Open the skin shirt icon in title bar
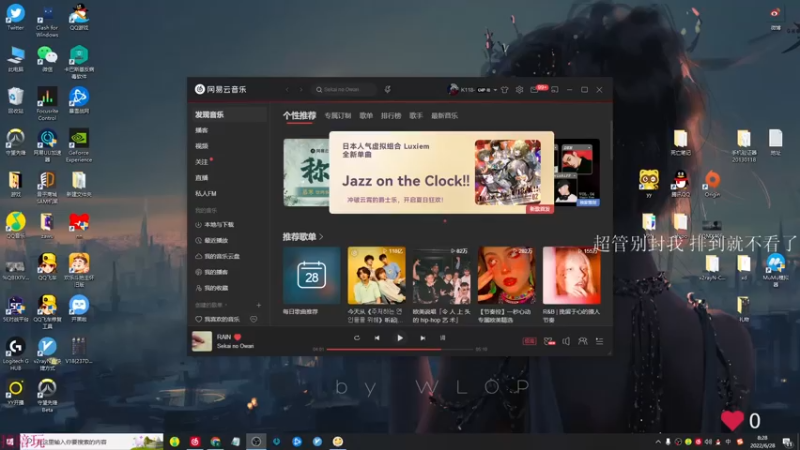Image resolution: width=800 pixels, height=450 pixels. click(x=505, y=90)
